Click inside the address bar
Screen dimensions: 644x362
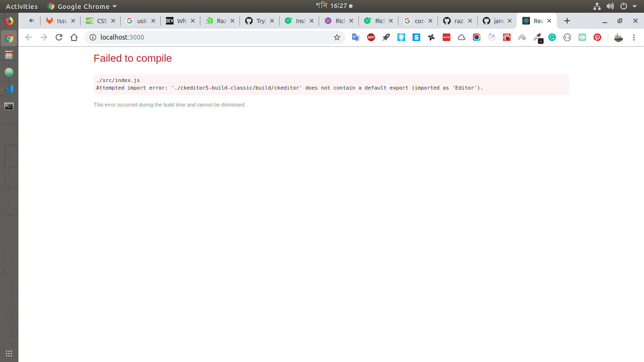[189, 37]
